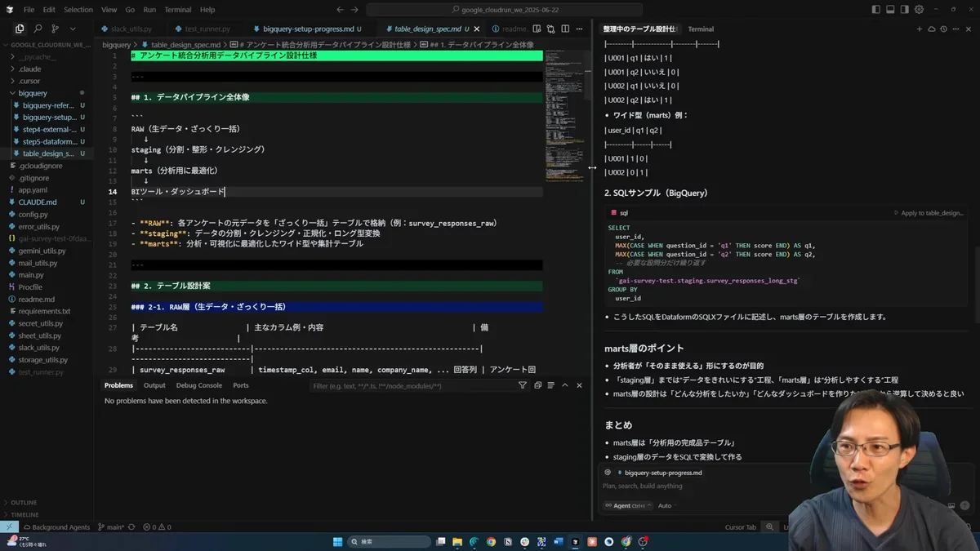980x551 pixels.
Task: Click the main* git branch indicator
Action: pyautogui.click(x=112, y=527)
